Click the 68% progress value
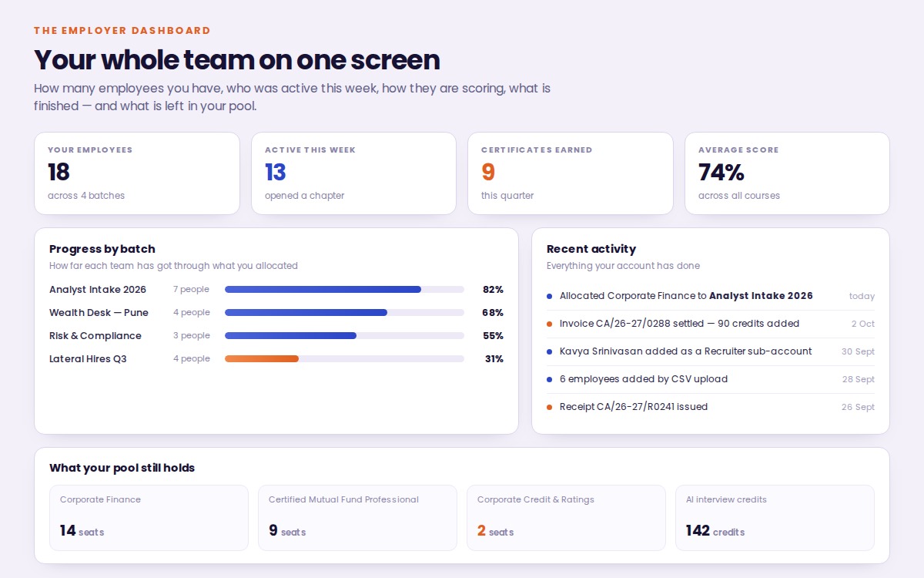Image resolution: width=924 pixels, height=578 pixels. tap(493, 313)
